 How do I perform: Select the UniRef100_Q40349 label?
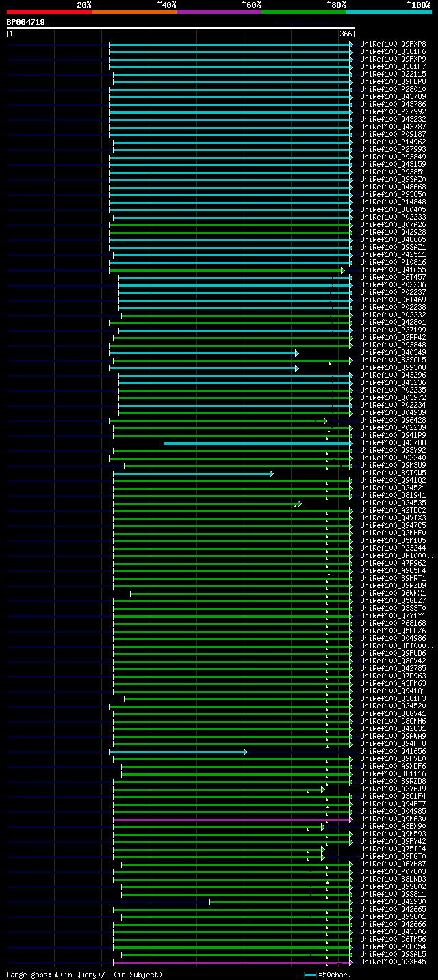click(x=393, y=353)
